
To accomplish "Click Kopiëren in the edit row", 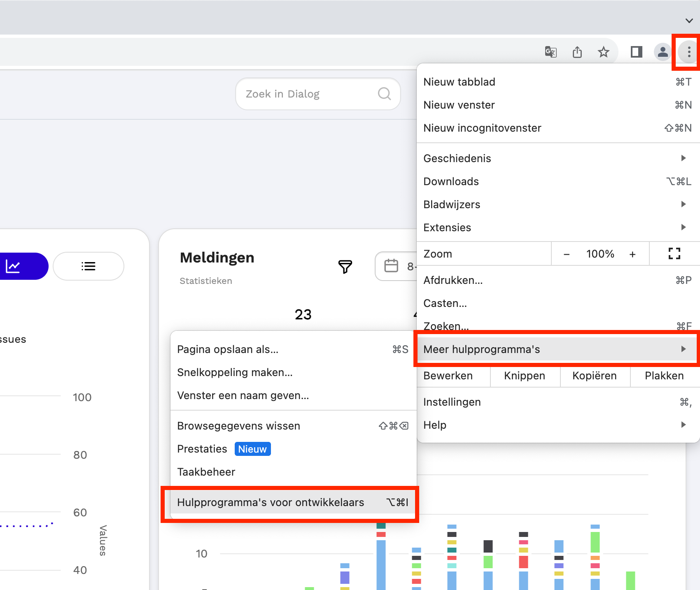I will (x=595, y=376).
